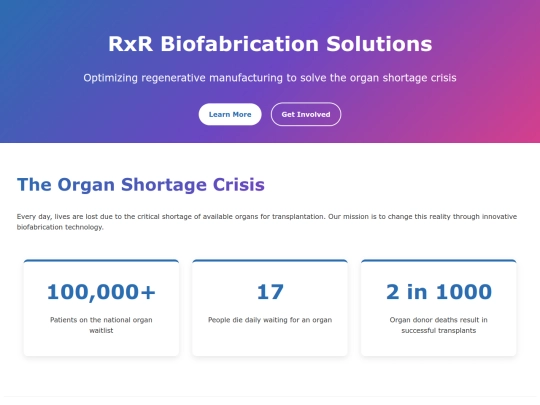Open the Get Involved outlined button
The height and width of the screenshot is (405, 540).
[306, 114]
